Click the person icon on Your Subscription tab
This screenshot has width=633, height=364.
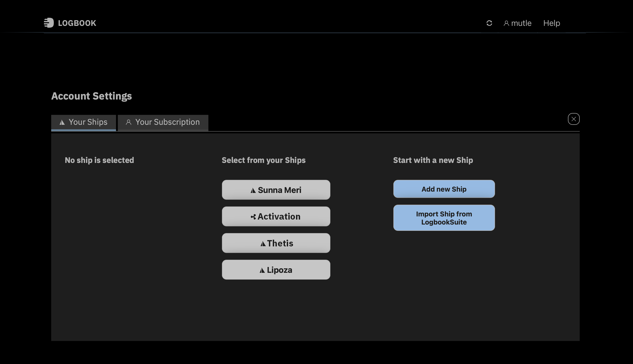(129, 122)
